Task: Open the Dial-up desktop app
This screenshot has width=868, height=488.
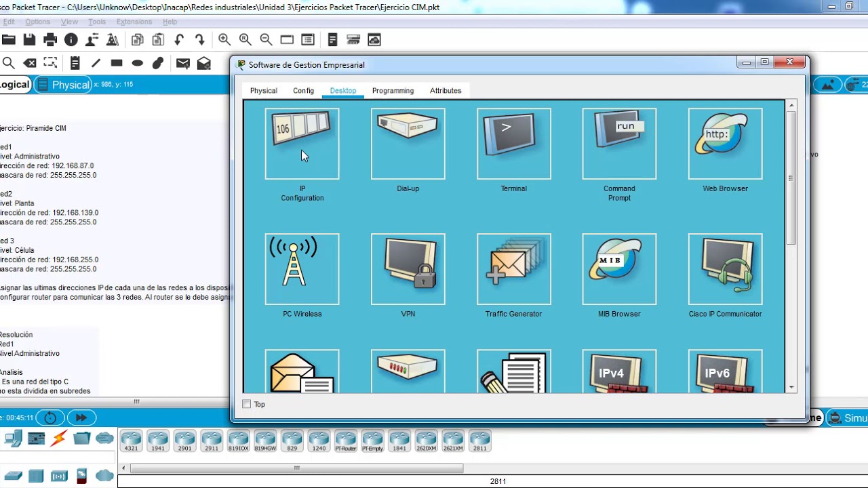Action: (x=408, y=144)
